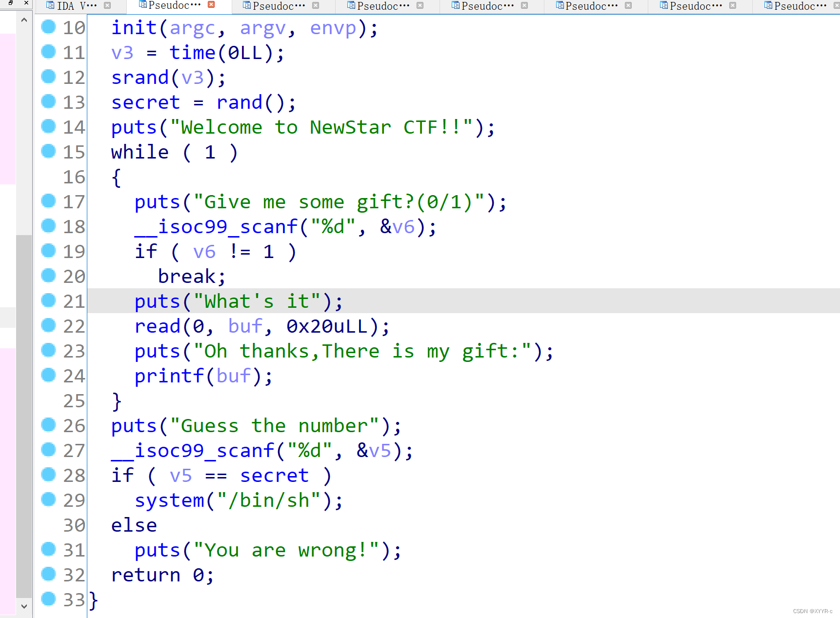Click the "/bin/sh" string on line 29

pos(269,500)
